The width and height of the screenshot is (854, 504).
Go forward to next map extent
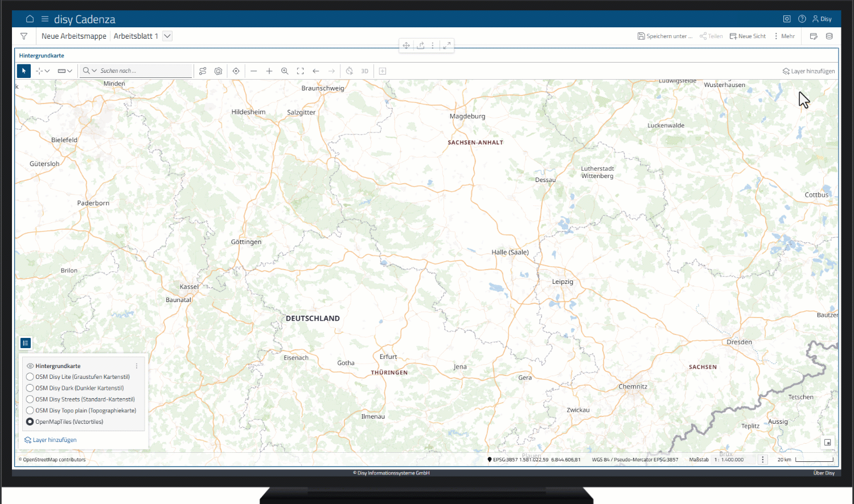point(331,71)
